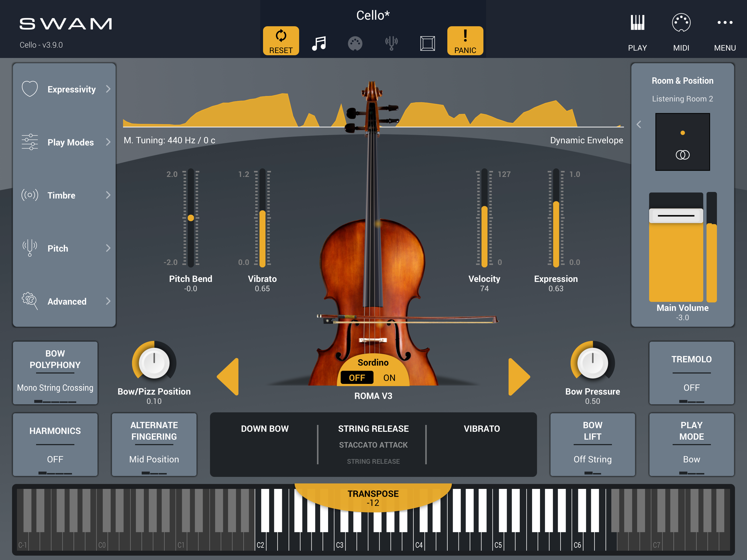Click the Pitch Bend slider handle

191,218
